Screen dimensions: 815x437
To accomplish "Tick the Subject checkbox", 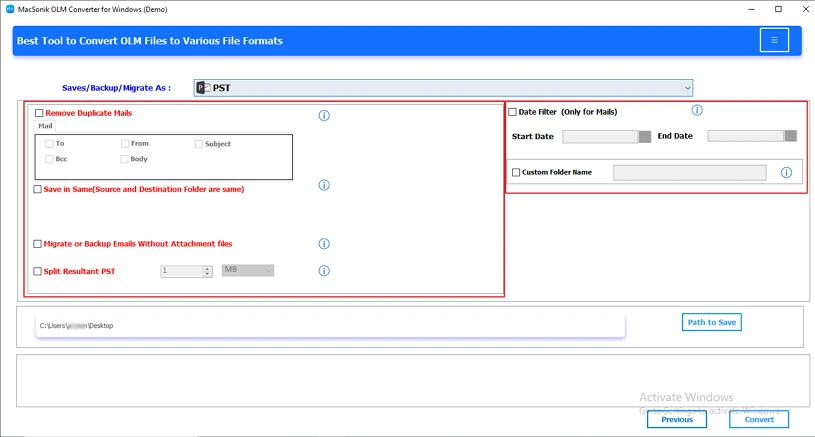I will (x=199, y=144).
